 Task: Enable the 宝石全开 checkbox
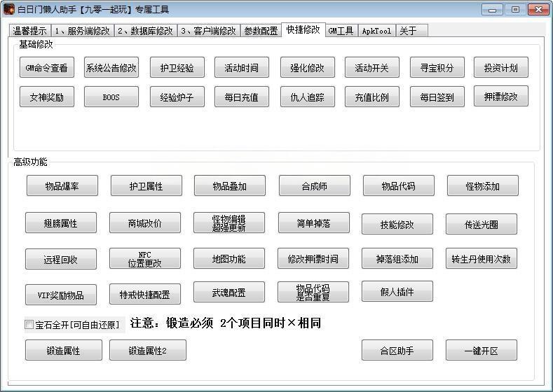coord(29,325)
